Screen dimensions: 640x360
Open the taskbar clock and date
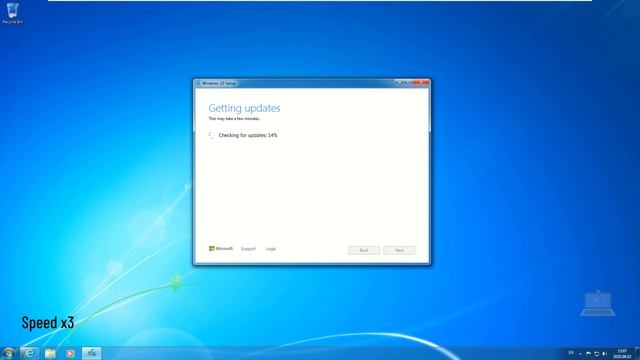[622, 353]
